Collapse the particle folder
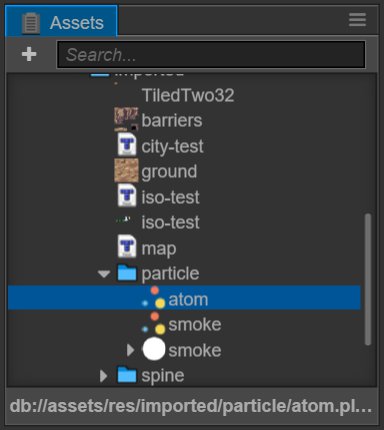384x430 pixels. (x=104, y=274)
